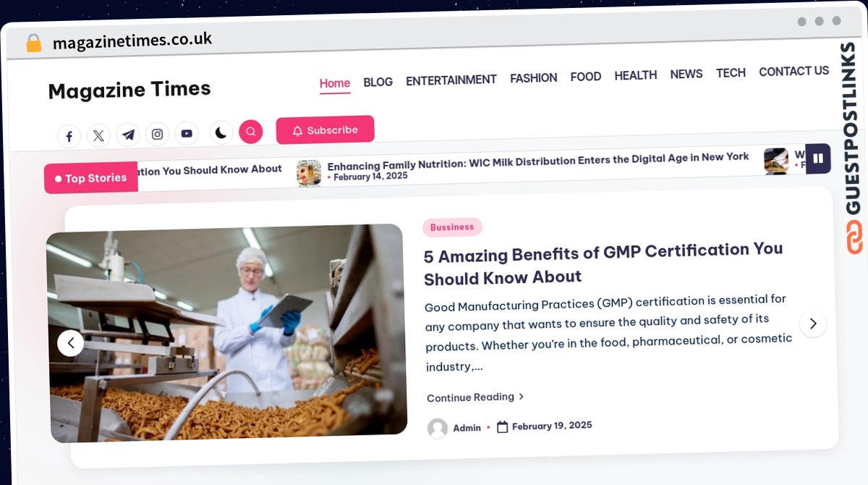
Task: Toggle dark mode with moon icon
Action: coord(221,132)
